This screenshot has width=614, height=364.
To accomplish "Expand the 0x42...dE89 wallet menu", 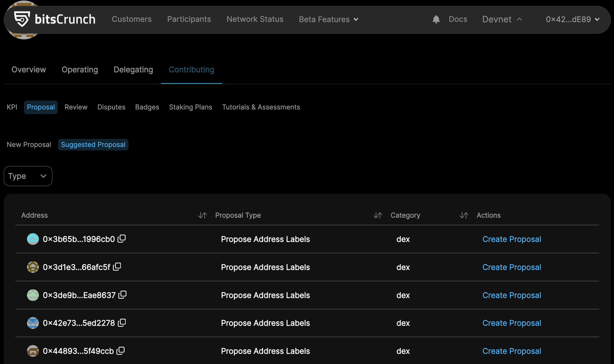I will tap(573, 19).
